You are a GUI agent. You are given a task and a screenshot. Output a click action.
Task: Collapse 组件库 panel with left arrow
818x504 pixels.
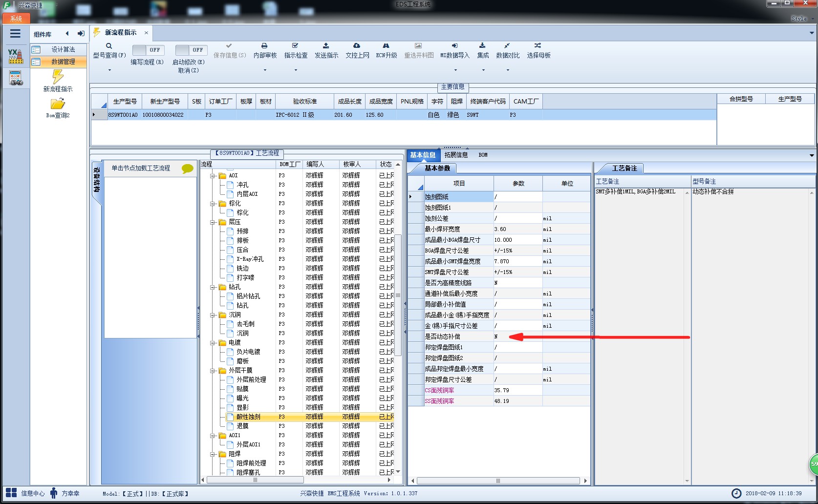tap(67, 34)
